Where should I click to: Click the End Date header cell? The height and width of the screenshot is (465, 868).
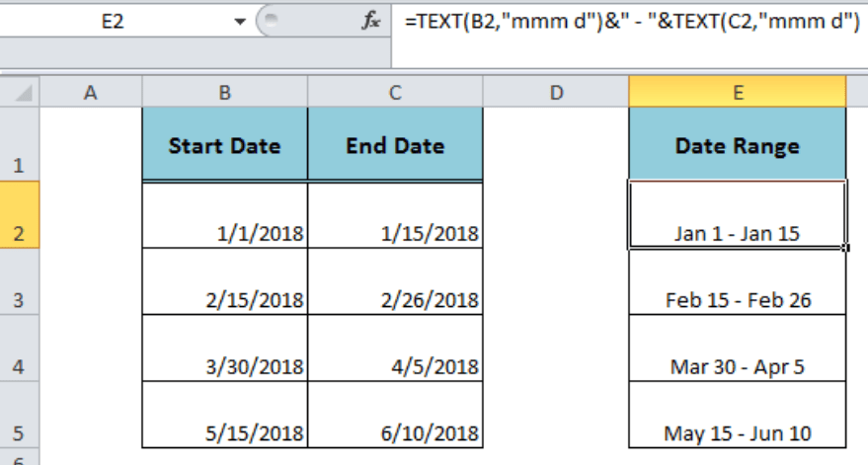[x=395, y=145]
